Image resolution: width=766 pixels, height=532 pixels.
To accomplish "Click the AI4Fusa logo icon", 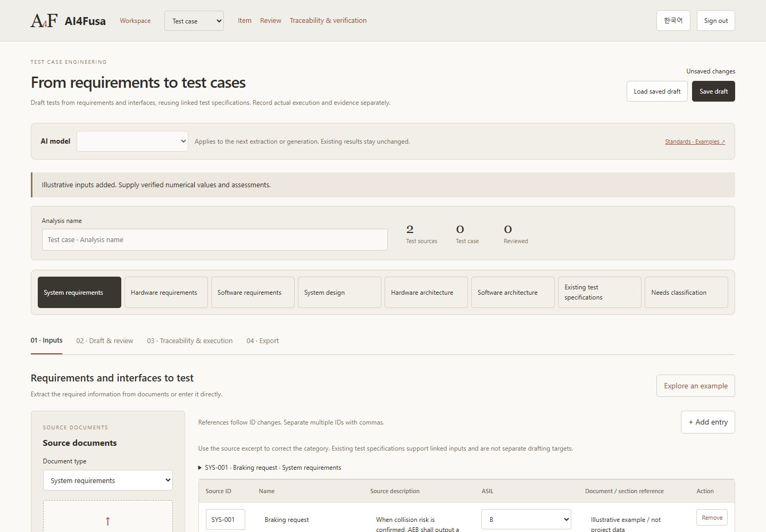I will click(x=44, y=21).
